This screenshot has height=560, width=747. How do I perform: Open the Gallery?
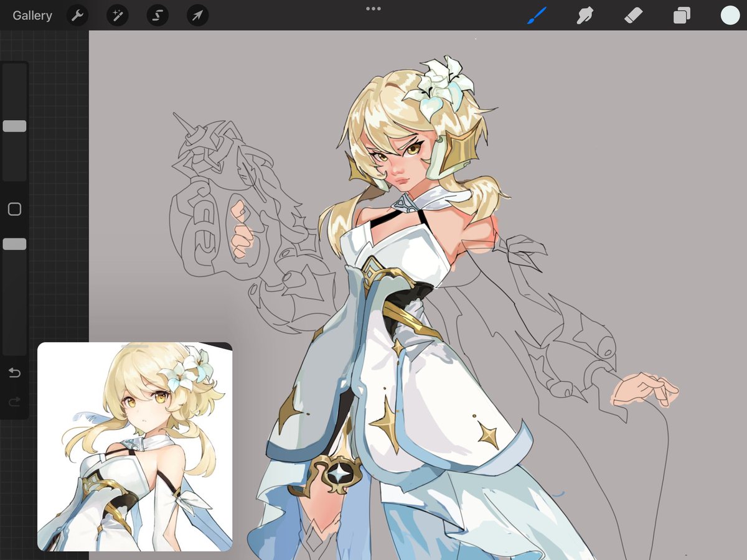[x=32, y=16]
